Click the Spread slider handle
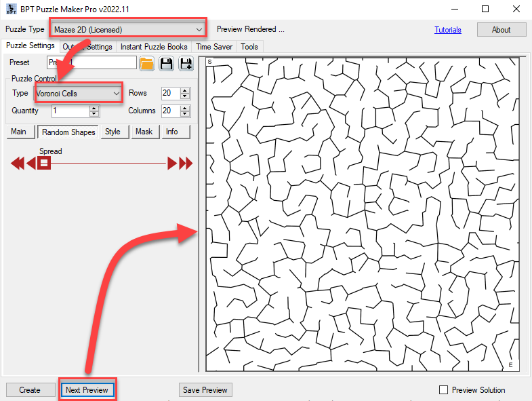532x401 pixels. 44,163
